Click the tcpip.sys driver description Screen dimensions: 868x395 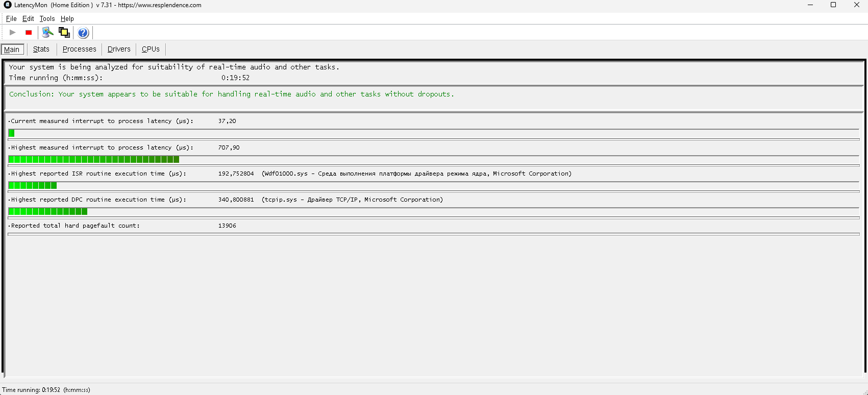click(x=352, y=200)
